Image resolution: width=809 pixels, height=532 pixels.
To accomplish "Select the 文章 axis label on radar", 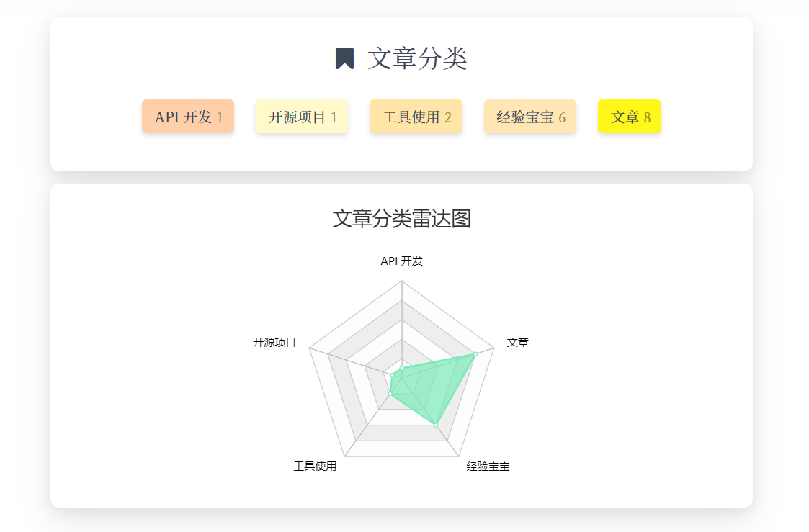I will point(517,343).
